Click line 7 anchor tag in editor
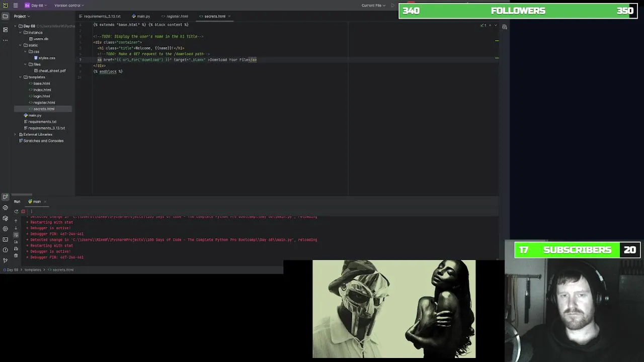The width and height of the screenshot is (644, 362). [x=177, y=60]
